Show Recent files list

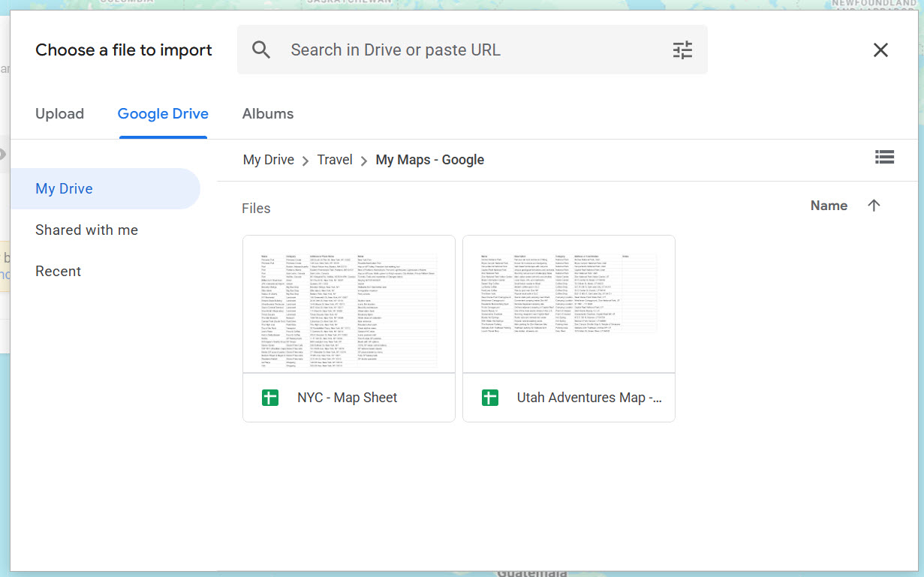click(58, 272)
